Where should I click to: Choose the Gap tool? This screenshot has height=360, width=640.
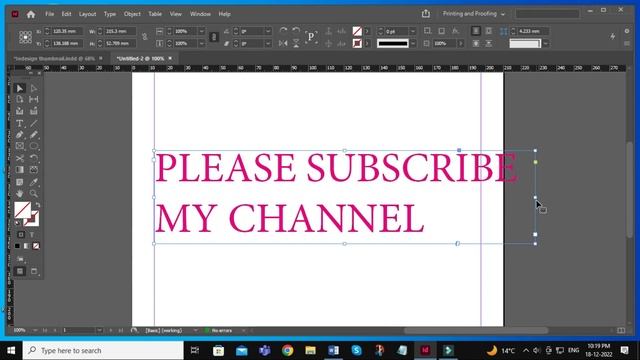[34, 100]
